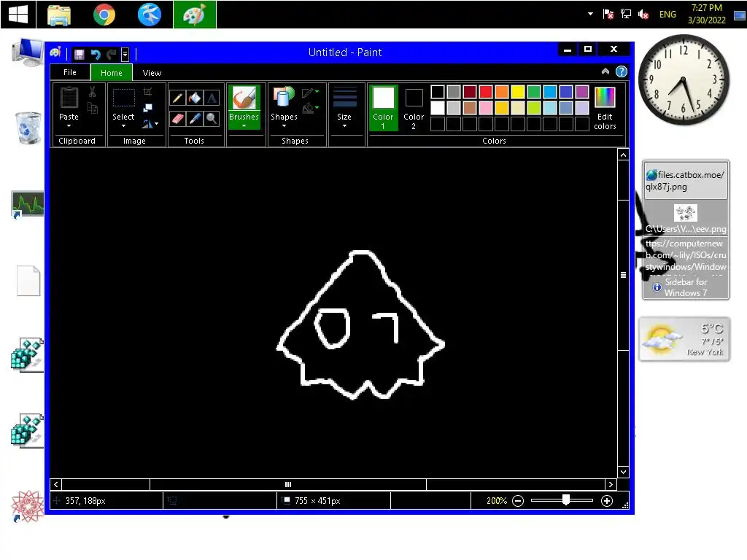Viewport: 747px width, 560px height.
Task: Click the zoom slider handle
Action: coord(565,499)
